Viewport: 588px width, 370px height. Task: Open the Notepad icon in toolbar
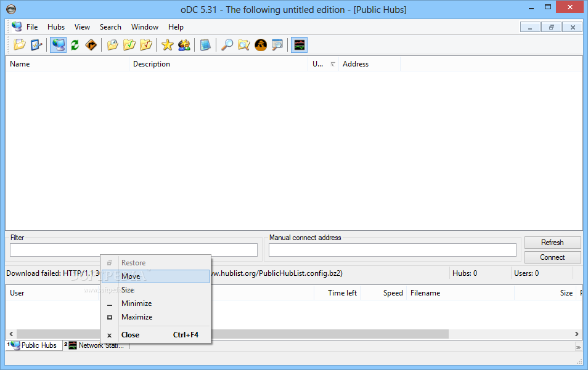(x=205, y=45)
